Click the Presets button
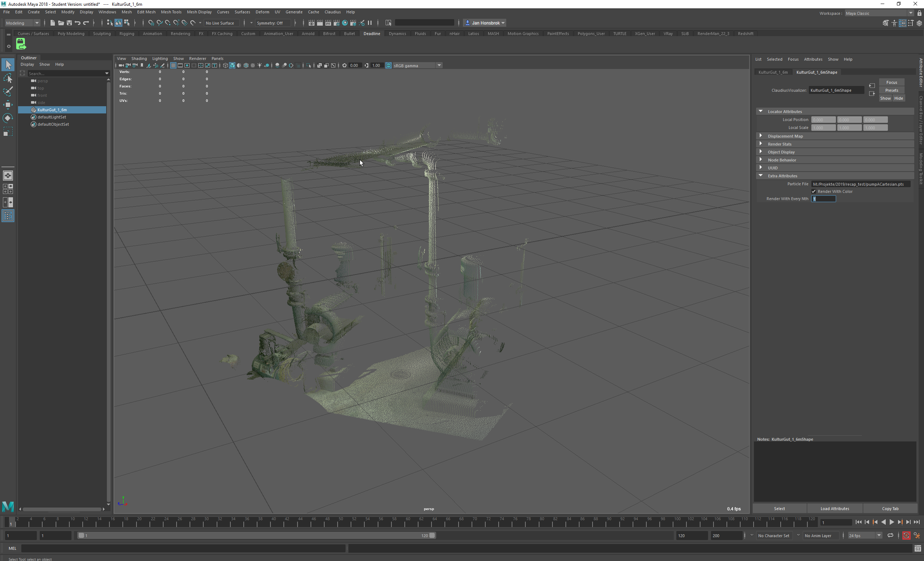The height and width of the screenshot is (561, 924). pyautogui.click(x=891, y=90)
